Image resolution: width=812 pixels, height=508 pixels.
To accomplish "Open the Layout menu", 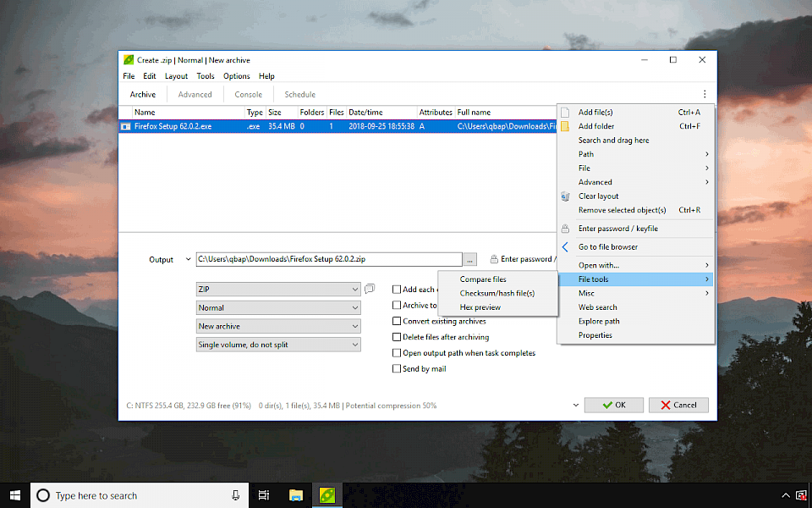I will click(176, 76).
